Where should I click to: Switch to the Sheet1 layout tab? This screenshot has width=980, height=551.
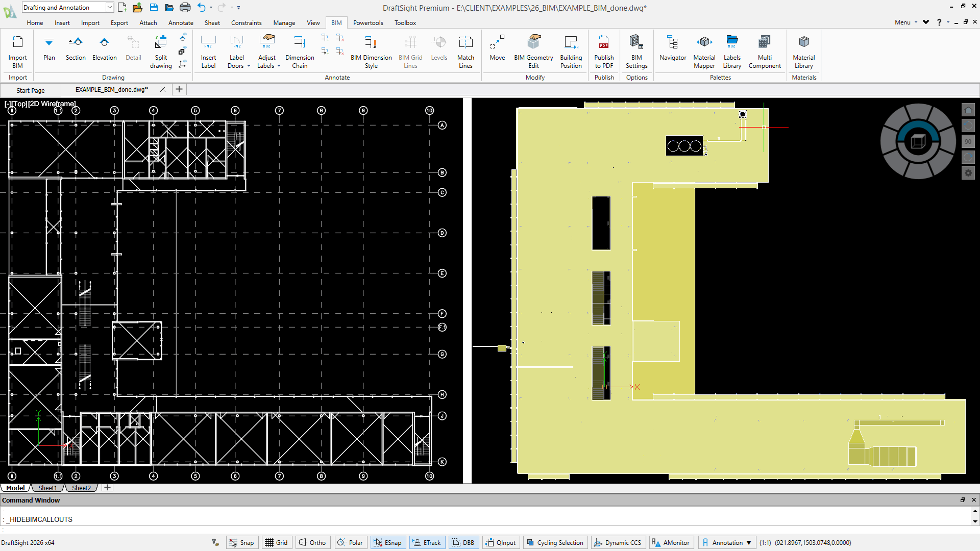click(47, 488)
